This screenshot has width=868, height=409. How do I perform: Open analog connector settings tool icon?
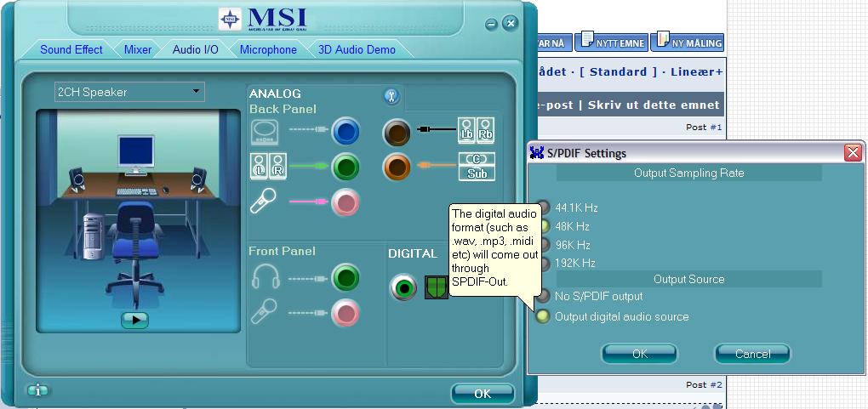392,96
